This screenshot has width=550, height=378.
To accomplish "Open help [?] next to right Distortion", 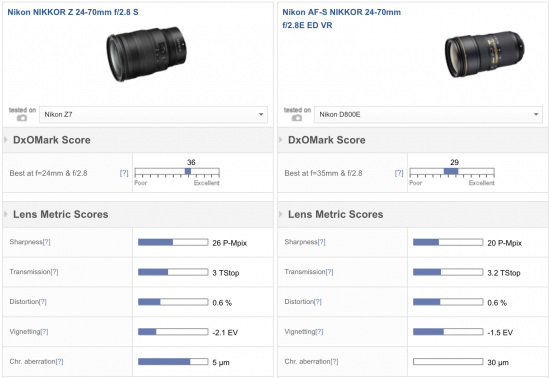I will (x=317, y=302).
